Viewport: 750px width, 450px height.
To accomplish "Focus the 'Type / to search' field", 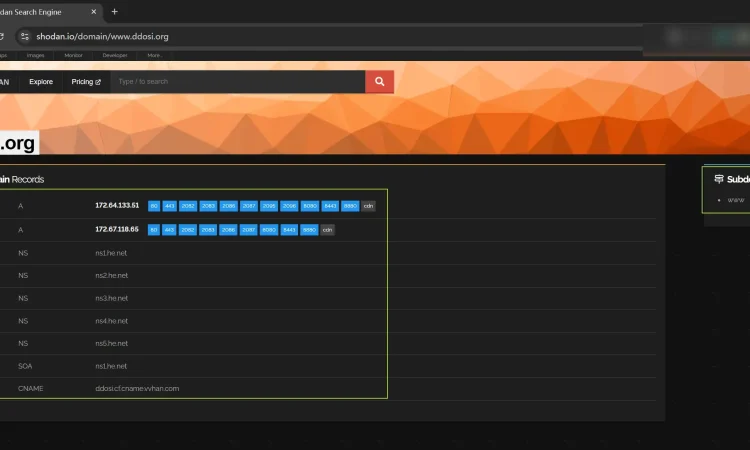I will pyautogui.click(x=238, y=82).
